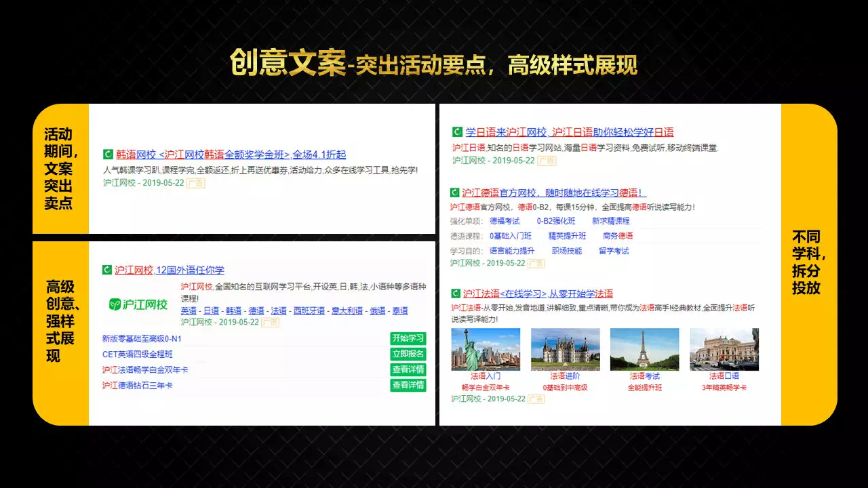The image size is (868, 488).
Task: Click green search icon beside 沪江法语<在线学习> title
Action: [456, 293]
